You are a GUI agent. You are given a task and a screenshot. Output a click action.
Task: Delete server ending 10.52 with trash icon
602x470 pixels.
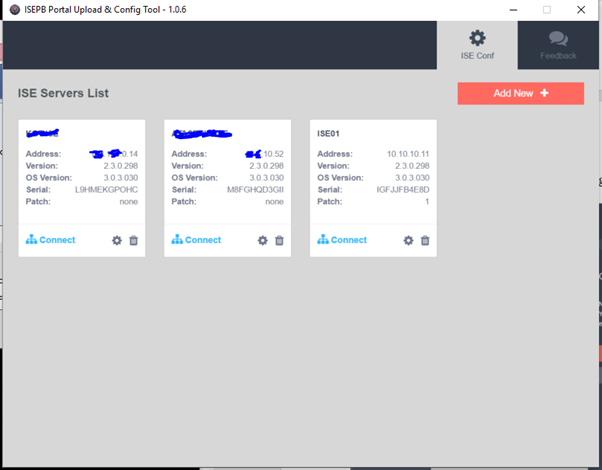tap(279, 240)
